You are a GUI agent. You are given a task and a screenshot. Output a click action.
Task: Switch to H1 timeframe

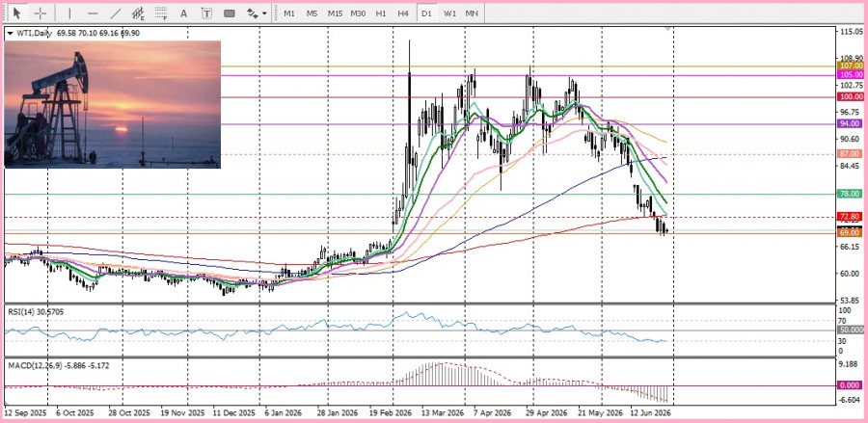coord(380,13)
